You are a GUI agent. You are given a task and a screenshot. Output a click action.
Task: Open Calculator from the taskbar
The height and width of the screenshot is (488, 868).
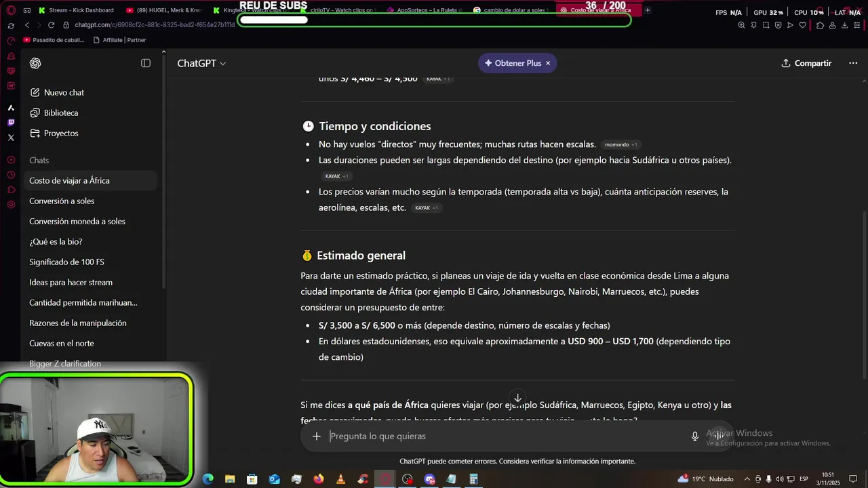pyautogui.click(x=473, y=479)
